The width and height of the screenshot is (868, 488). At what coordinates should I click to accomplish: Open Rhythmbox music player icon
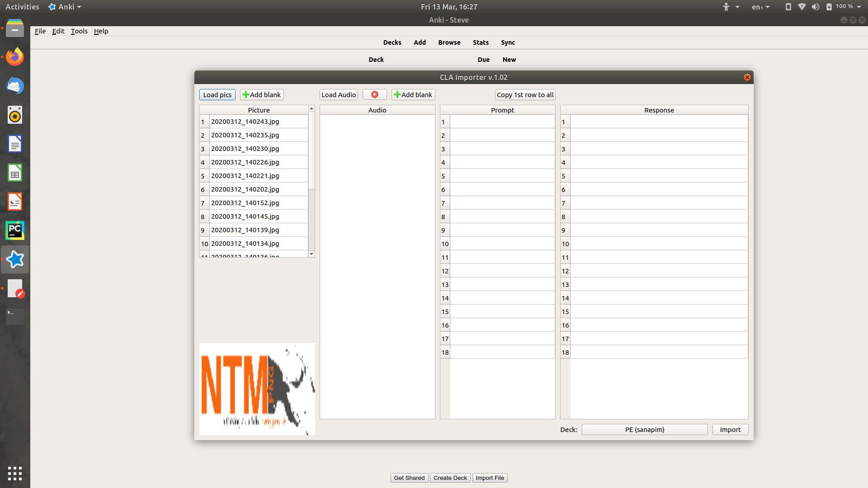(x=15, y=115)
